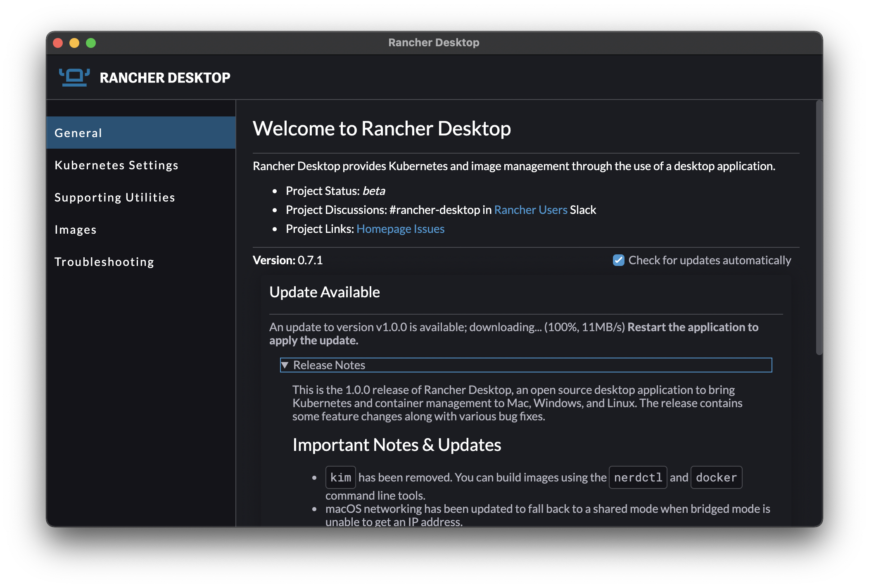Click the Rancher Desktop logo icon
The height and width of the screenshot is (588, 869).
(x=74, y=78)
